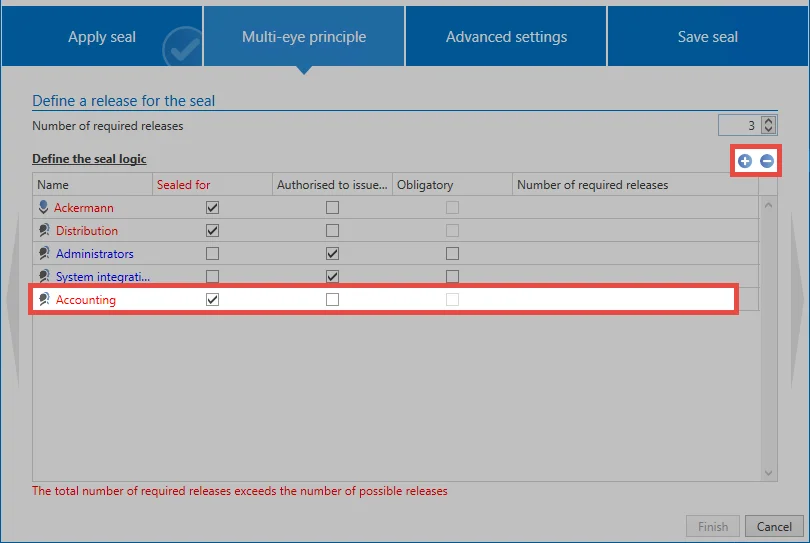Click the blue plus add entry icon

tap(744, 161)
